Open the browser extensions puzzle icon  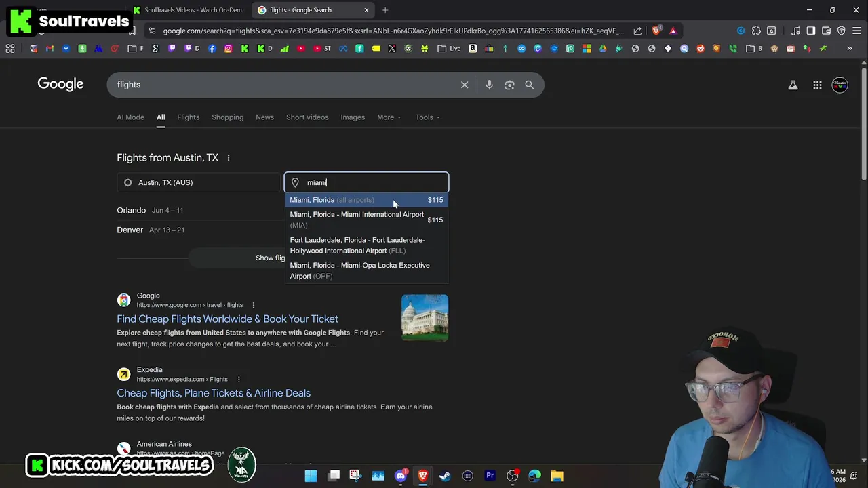point(756,30)
